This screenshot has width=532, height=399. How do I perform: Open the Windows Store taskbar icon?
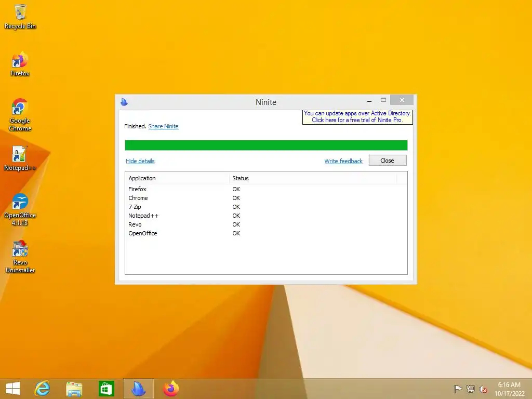106,389
